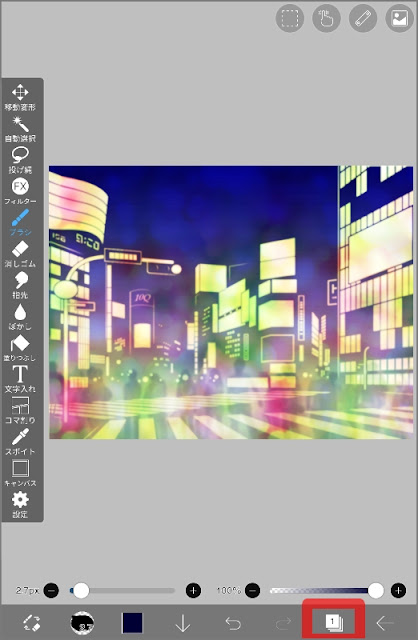Select the Magic Wand (自動選択) tool
This screenshot has width=418, height=640.
click(20, 129)
